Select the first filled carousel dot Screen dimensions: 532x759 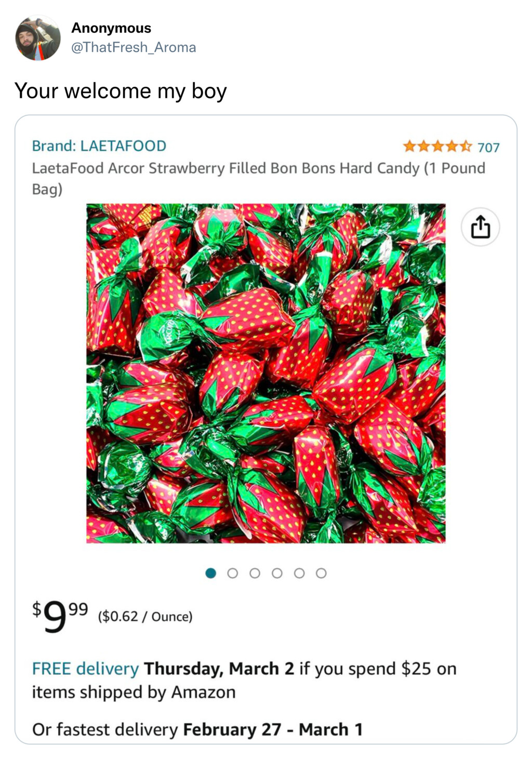210,572
